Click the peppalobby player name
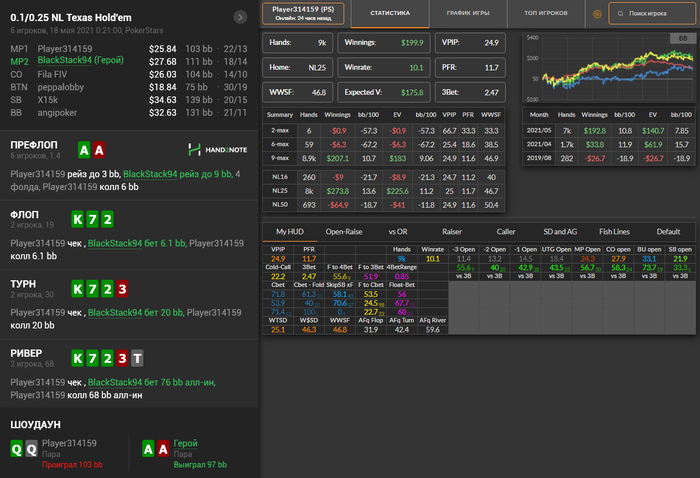The height and width of the screenshot is (478, 700). tap(61, 87)
